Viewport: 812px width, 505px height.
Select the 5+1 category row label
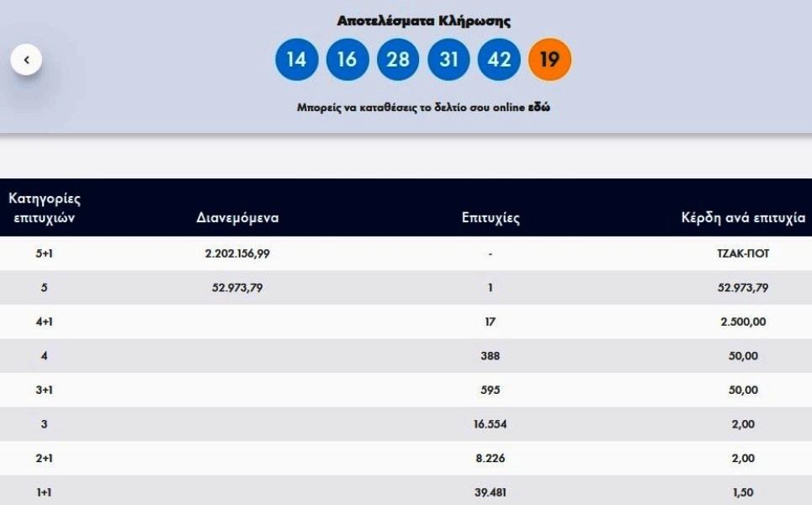[x=44, y=253]
